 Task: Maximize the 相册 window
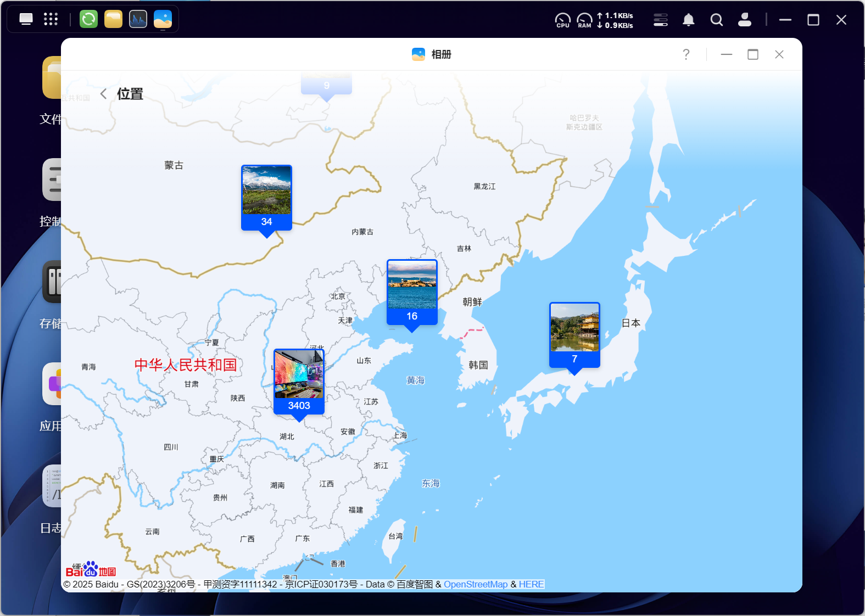click(753, 54)
